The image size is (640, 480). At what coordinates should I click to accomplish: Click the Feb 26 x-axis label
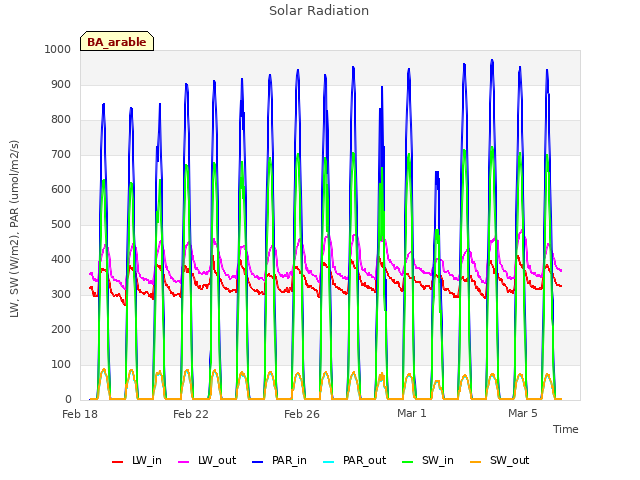click(x=302, y=414)
